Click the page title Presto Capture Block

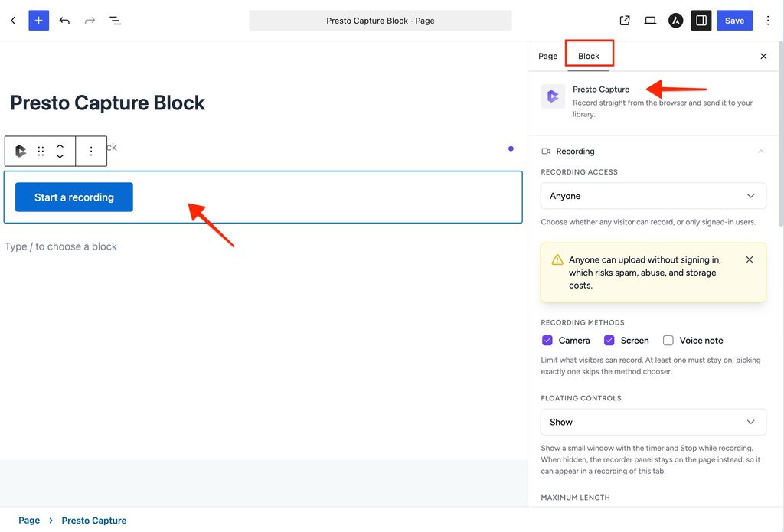coord(107,103)
